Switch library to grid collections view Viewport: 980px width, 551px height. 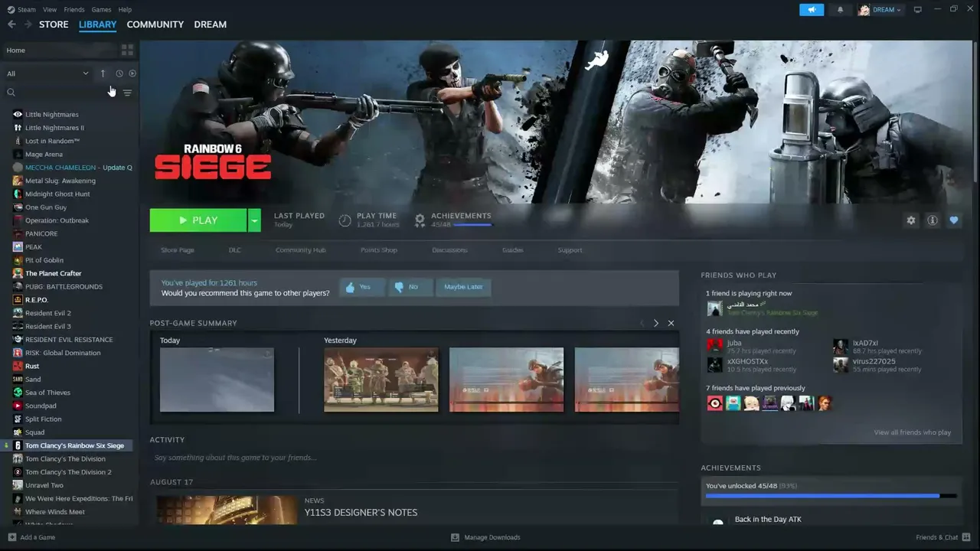click(127, 50)
